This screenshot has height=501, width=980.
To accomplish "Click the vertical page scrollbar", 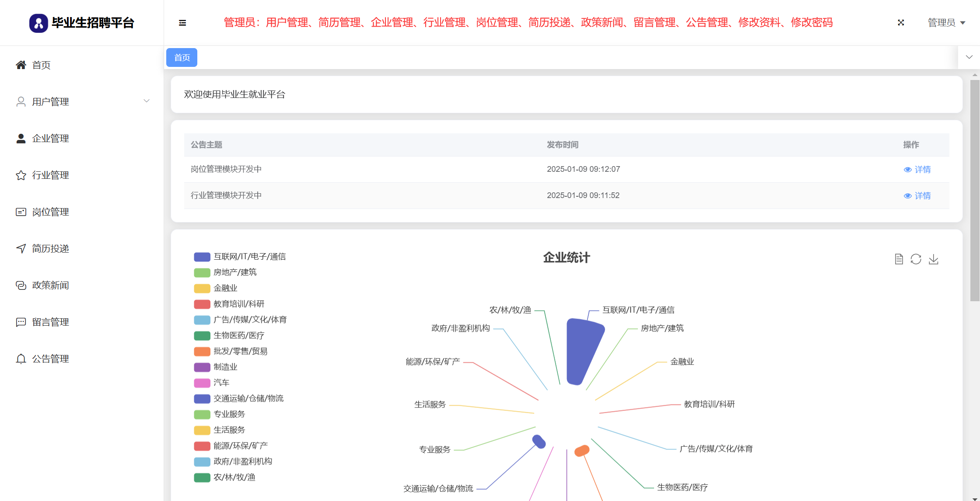I will 974,190.
